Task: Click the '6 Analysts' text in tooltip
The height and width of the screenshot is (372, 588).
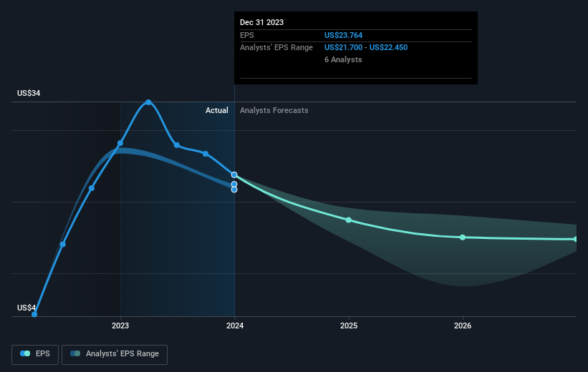Action: click(343, 59)
